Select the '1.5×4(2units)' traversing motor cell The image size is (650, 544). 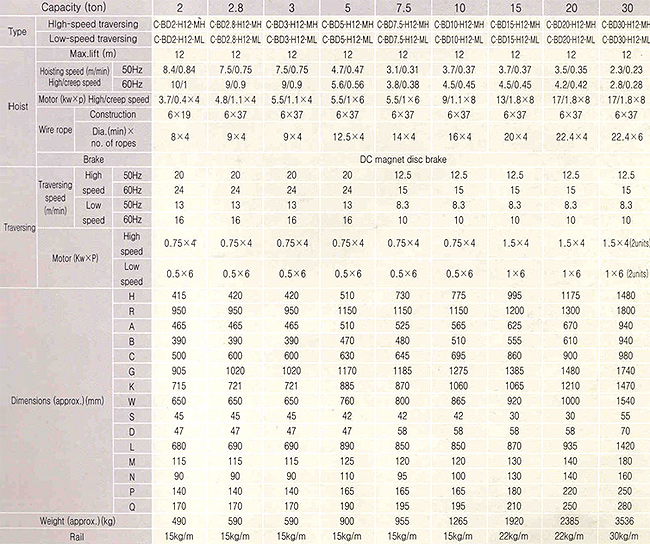click(626, 243)
